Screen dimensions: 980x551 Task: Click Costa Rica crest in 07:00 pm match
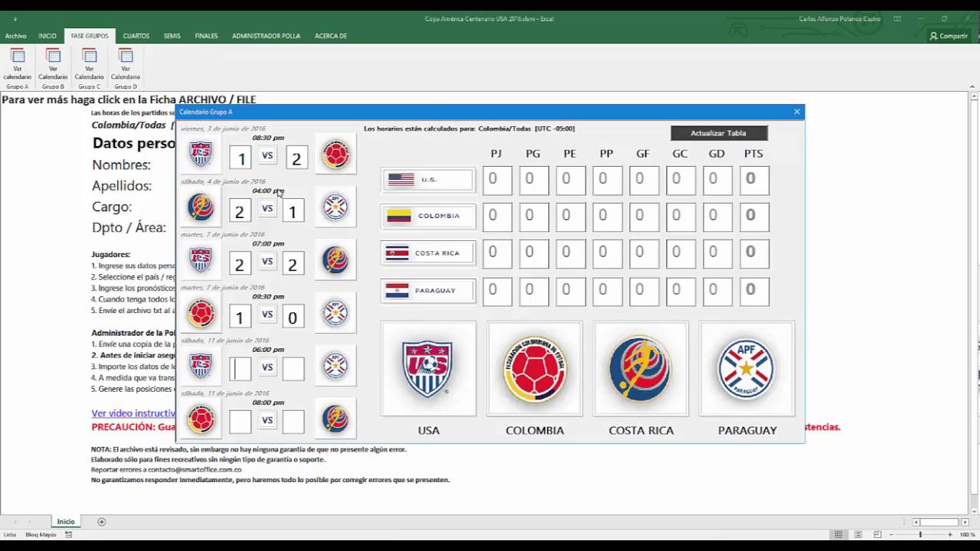pyautogui.click(x=335, y=260)
